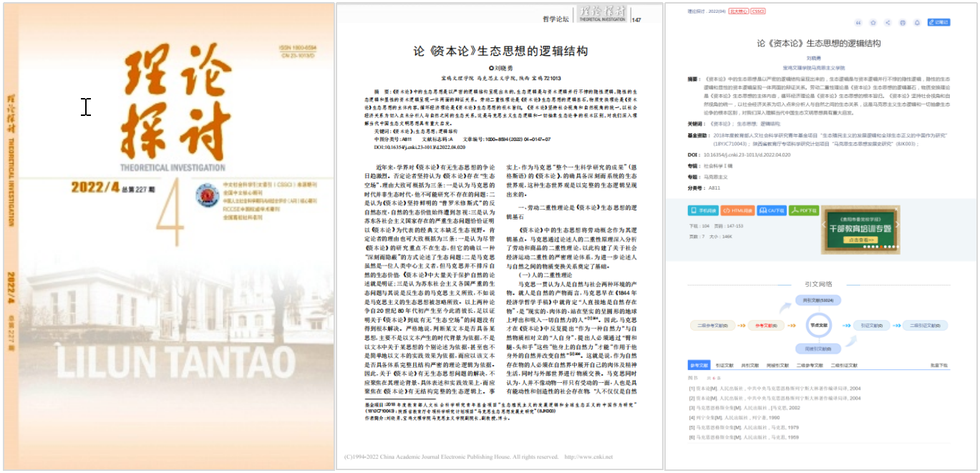
Task: Click the 手机阅读 mobile reading button
Action: tap(703, 210)
